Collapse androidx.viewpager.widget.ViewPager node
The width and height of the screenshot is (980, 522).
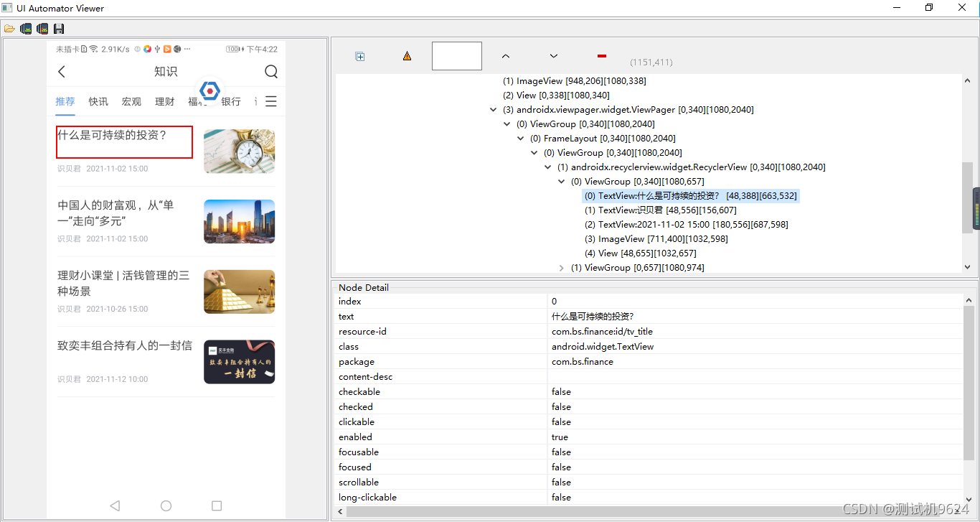point(493,110)
